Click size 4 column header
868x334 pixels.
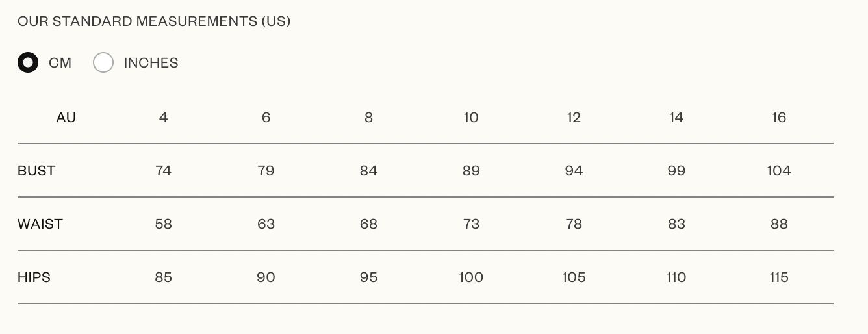point(163,118)
